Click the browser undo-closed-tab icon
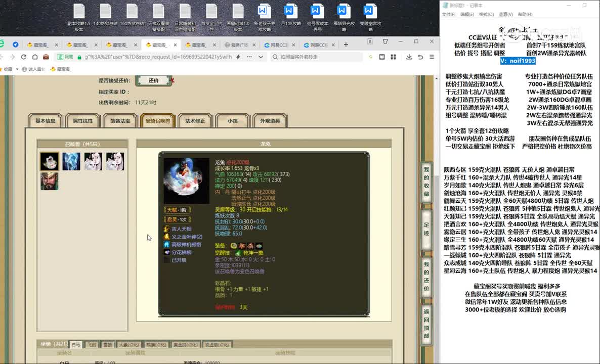600x364 pixels. pos(420,57)
